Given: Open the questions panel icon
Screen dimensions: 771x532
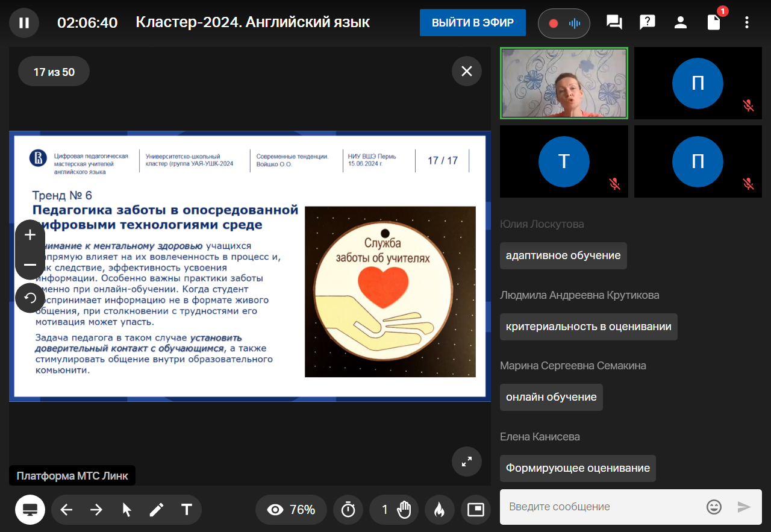Looking at the screenshot, I should pyautogui.click(x=647, y=23).
